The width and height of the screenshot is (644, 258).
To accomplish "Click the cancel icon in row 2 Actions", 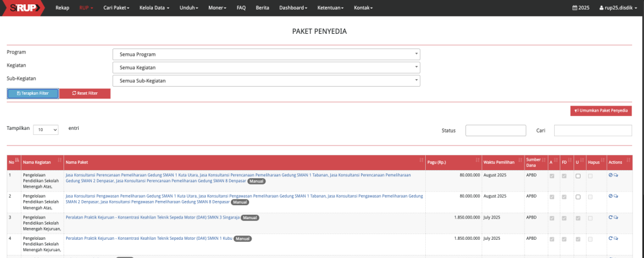I will pyautogui.click(x=610, y=196).
